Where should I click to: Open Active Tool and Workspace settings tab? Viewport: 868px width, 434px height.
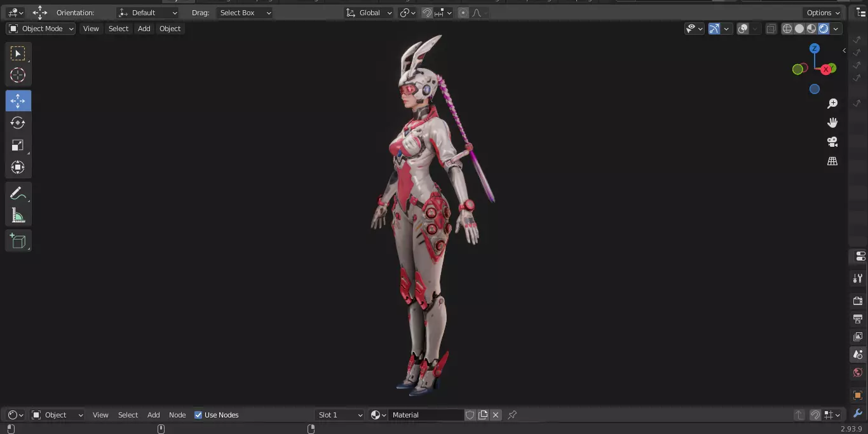click(x=858, y=278)
